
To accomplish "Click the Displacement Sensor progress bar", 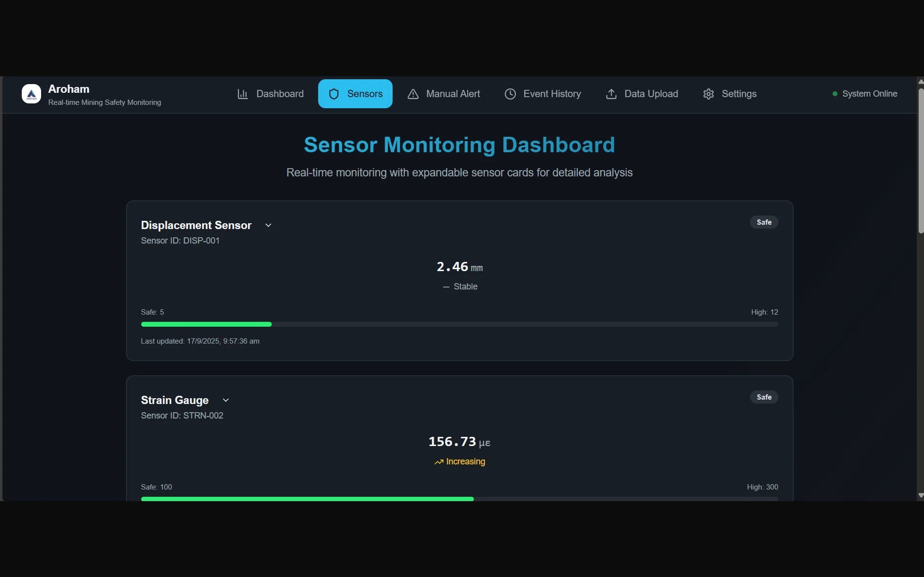I will 459,324.
